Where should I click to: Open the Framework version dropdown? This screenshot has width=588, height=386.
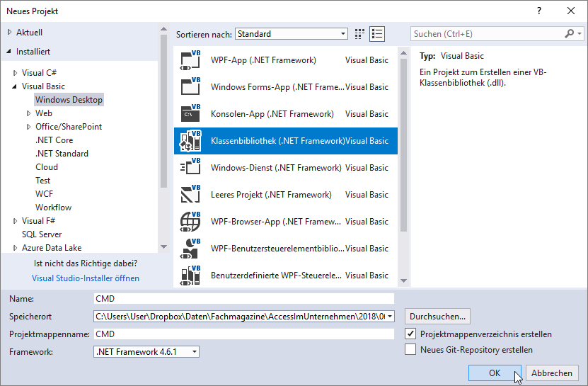(x=146, y=352)
